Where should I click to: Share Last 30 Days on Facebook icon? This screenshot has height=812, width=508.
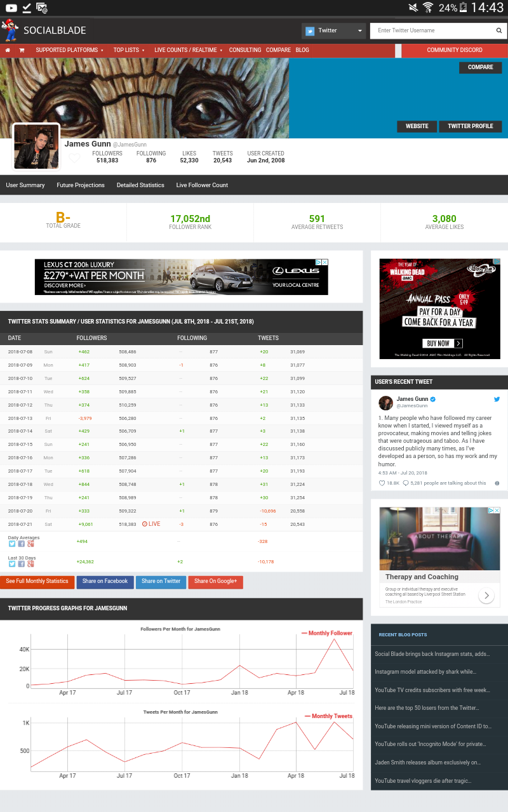pos(22,564)
